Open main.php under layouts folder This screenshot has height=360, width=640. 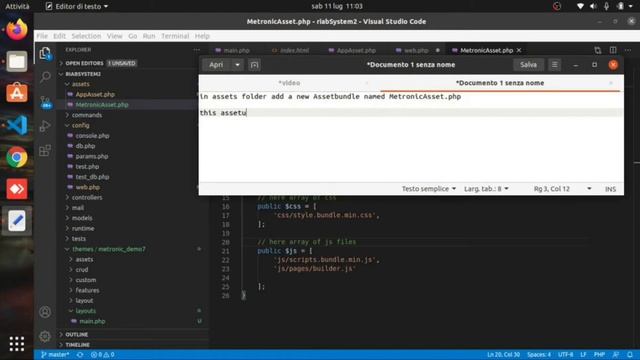coord(92,321)
